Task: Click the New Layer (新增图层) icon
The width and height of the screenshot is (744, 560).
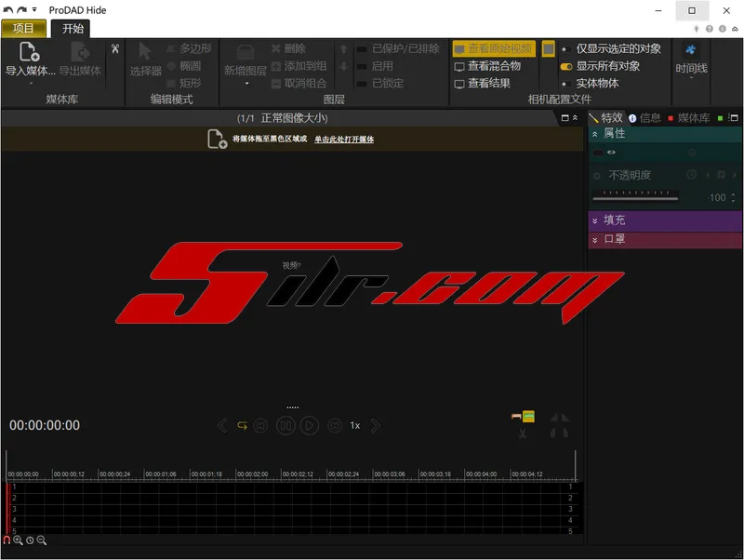Action: click(x=246, y=53)
